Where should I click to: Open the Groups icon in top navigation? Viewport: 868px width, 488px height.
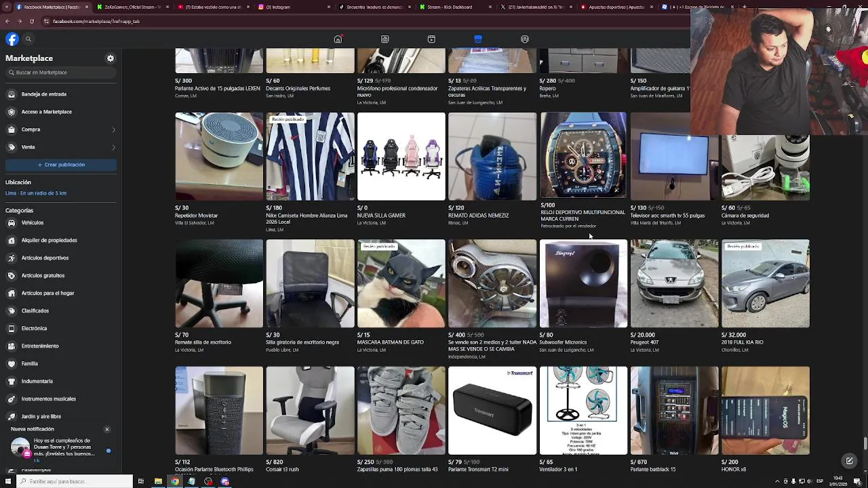(525, 39)
